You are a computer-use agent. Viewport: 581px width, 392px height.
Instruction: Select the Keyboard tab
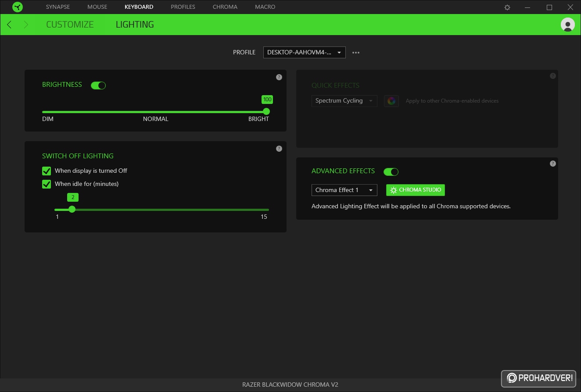139,7
